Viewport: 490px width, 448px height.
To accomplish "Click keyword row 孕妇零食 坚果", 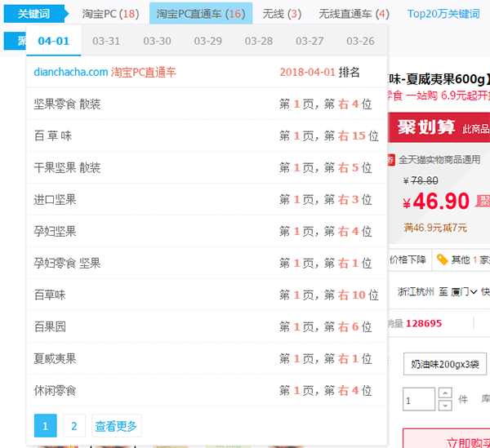I will pos(207,264).
